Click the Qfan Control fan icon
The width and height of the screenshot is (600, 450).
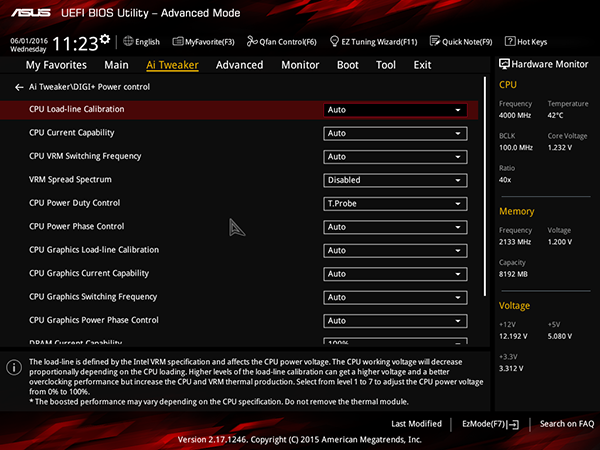(x=252, y=41)
